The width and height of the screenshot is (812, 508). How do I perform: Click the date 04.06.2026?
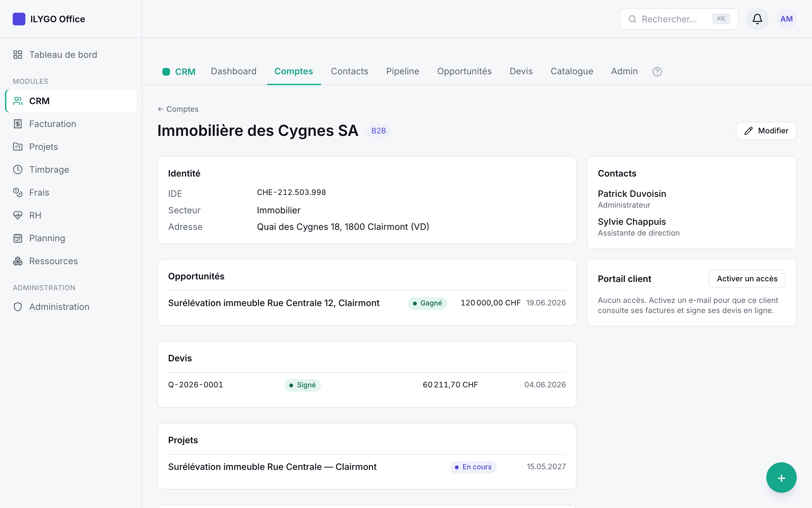pyautogui.click(x=545, y=385)
